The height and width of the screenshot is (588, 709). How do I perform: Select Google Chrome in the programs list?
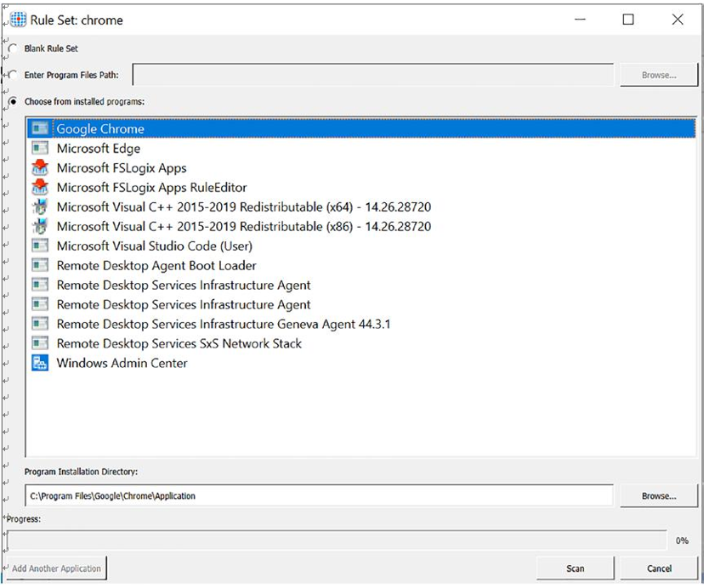[360, 129]
